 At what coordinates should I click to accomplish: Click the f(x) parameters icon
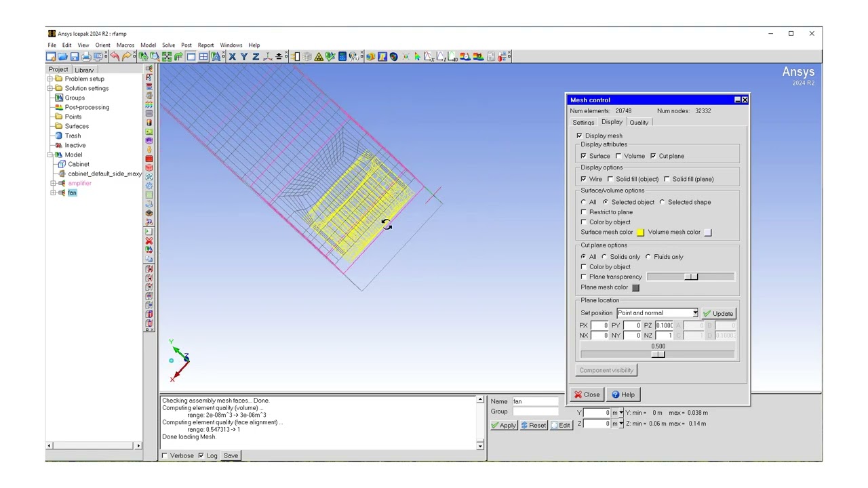pyautogui.click(x=353, y=57)
